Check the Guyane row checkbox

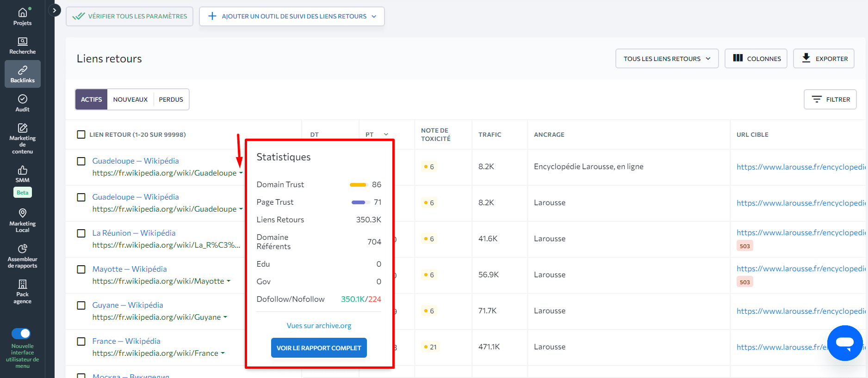coord(81,305)
